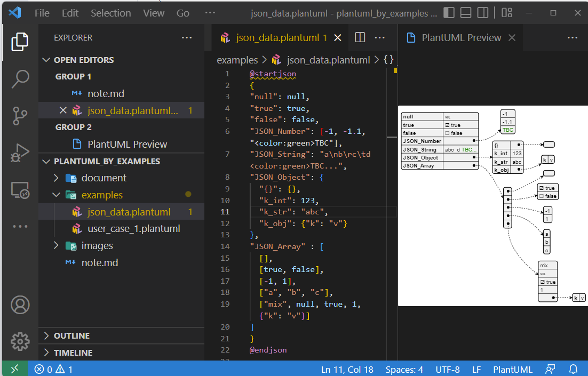
Task: Open more actions for PlantUML Preview group
Action: tap(572, 37)
